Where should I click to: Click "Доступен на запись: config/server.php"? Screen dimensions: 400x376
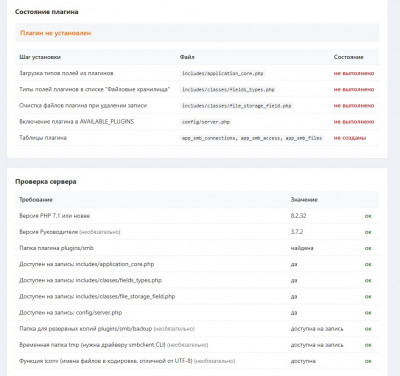point(71,313)
